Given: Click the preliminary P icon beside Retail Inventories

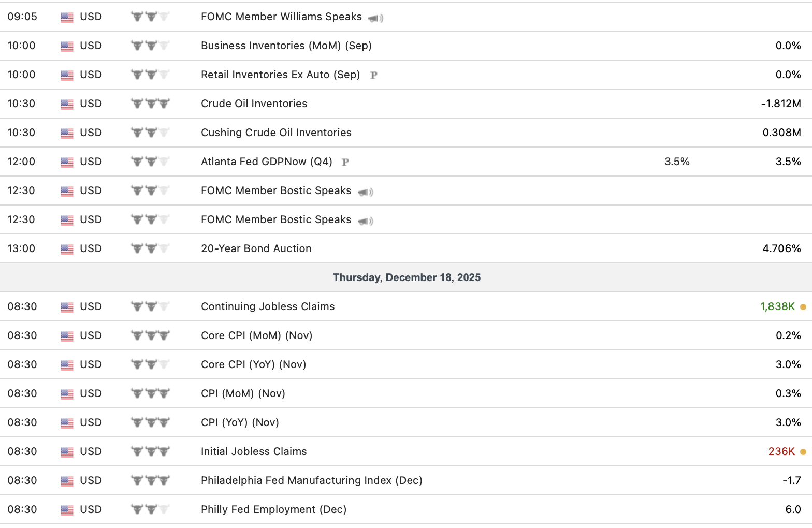Looking at the screenshot, I should tap(373, 75).
